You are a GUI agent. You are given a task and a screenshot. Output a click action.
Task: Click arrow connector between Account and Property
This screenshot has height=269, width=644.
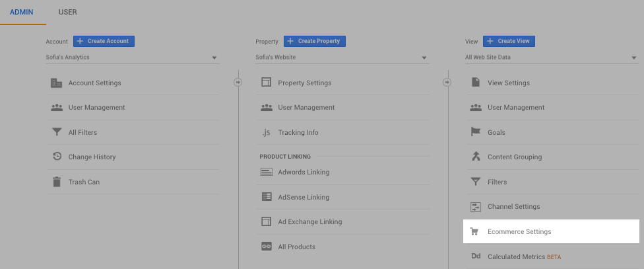click(x=238, y=82)
